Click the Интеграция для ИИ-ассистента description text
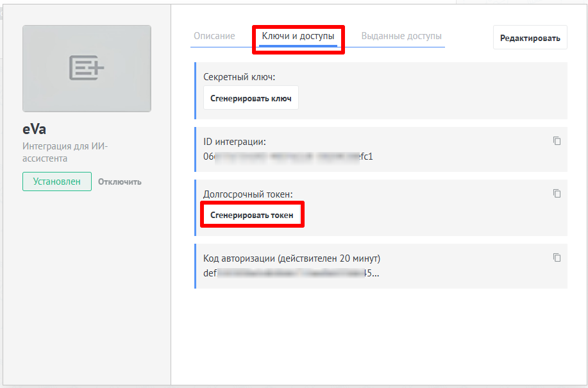Screen dimensions: 588x388 coord(65,152)
